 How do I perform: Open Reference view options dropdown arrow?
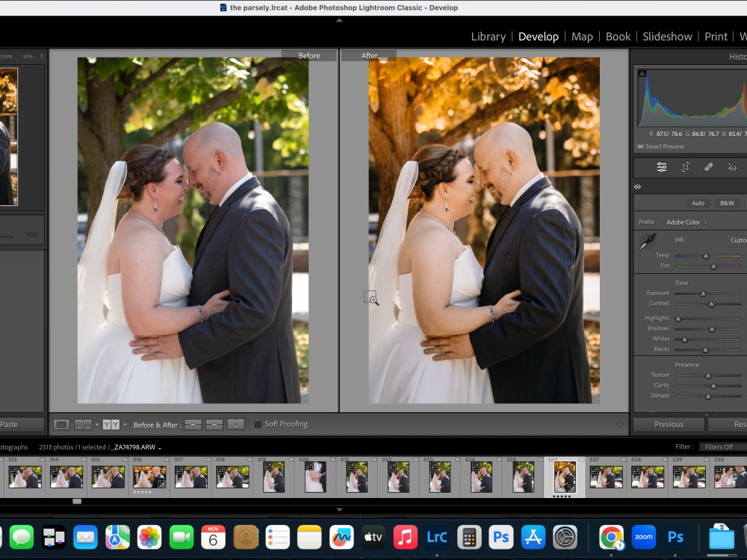[96, 424]
